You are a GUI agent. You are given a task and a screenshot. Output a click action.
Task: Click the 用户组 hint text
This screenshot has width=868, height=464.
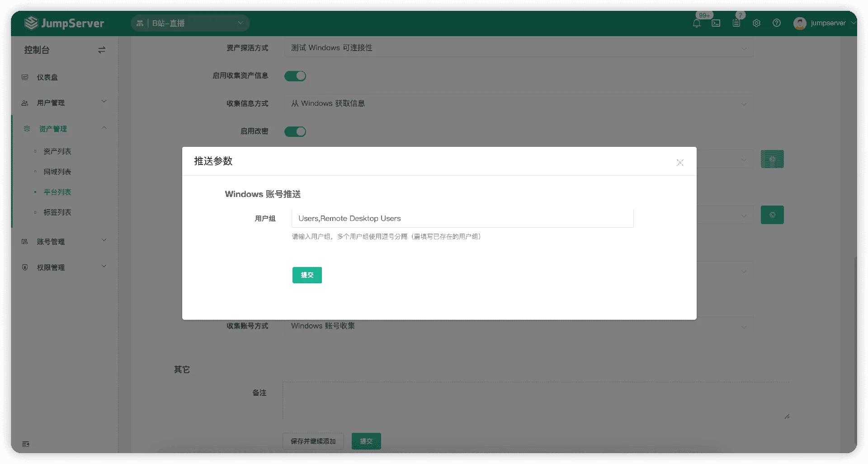[387, 237]
